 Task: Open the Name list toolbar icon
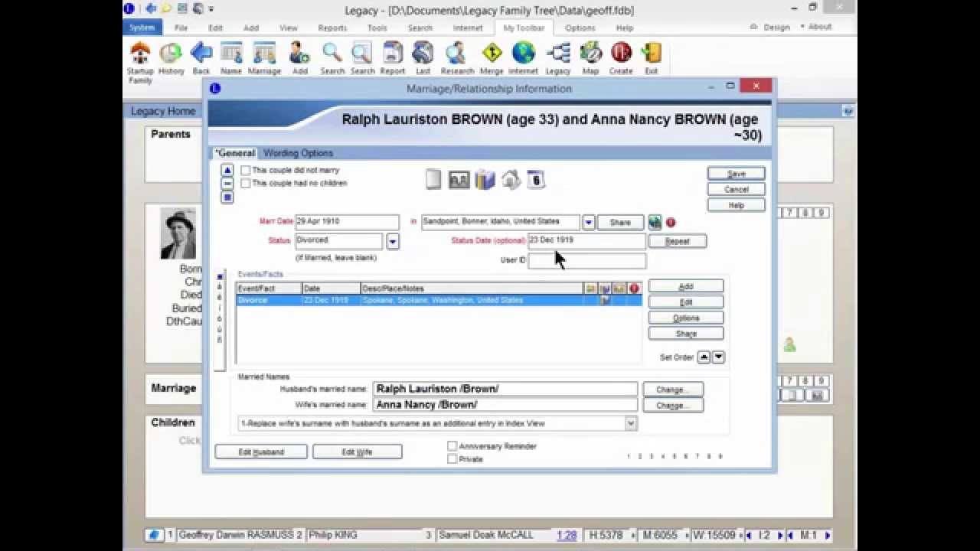[231, 59]
